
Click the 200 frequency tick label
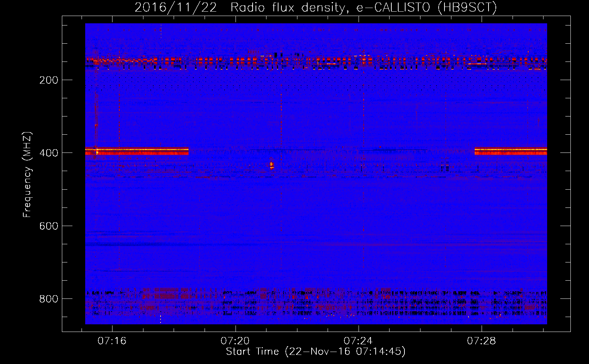[x=49, y=80]
